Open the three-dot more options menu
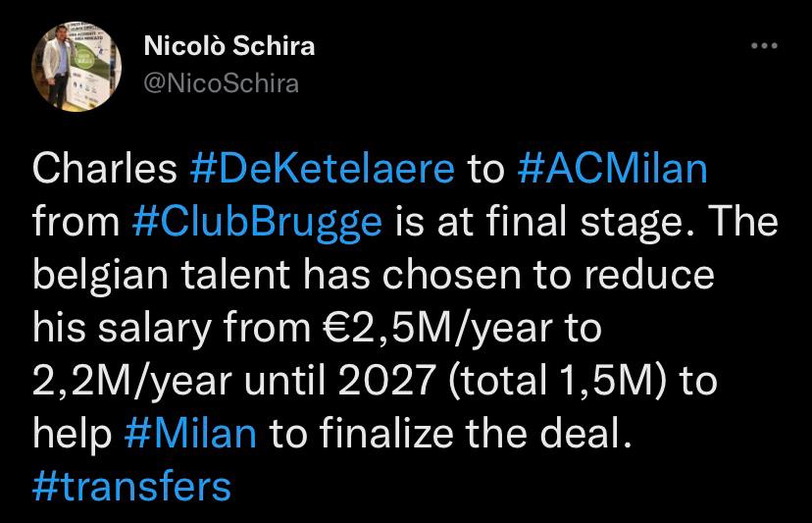 (762, 46)
